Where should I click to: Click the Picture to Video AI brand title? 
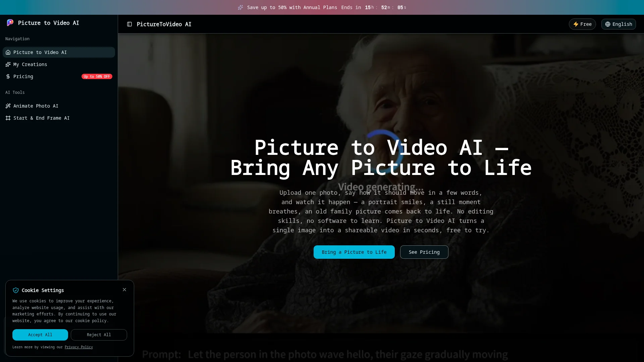(x=49, y=23)
